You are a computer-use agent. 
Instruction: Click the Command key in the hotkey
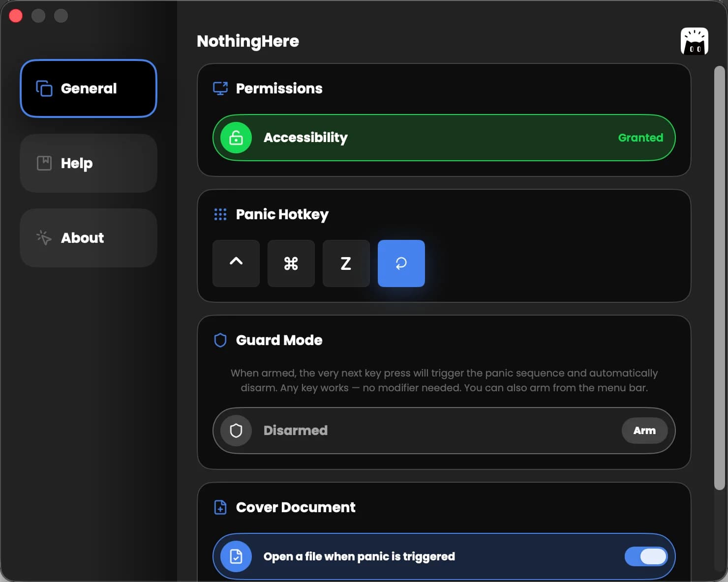point(291,263)
